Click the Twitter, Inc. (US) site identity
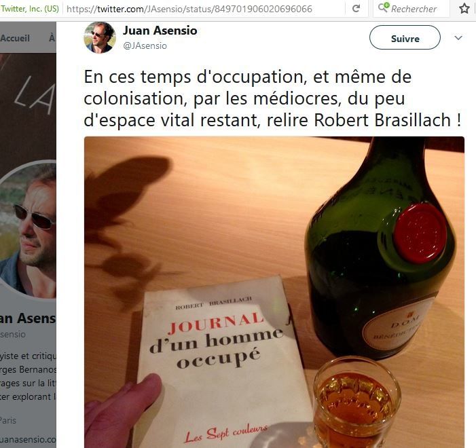 29,9
